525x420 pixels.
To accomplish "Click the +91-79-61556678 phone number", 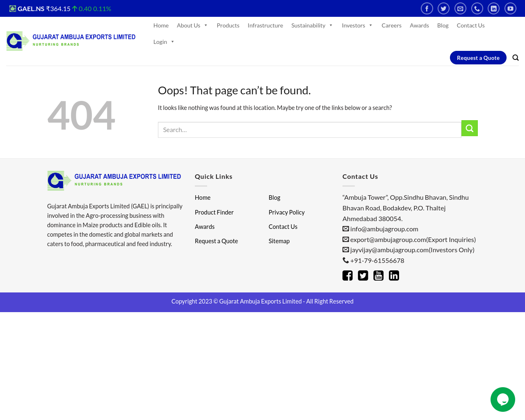I will [x=377, y=260].
